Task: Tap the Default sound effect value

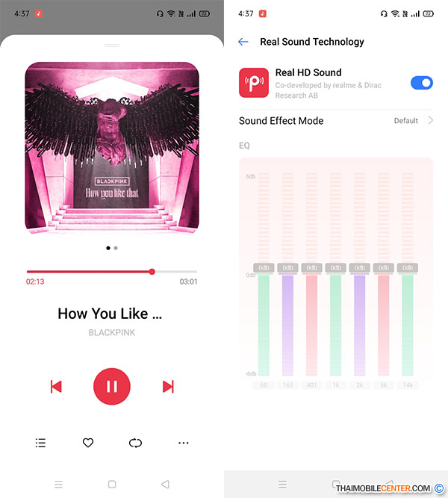Action: pyautogui.click(x=405, y=121)
